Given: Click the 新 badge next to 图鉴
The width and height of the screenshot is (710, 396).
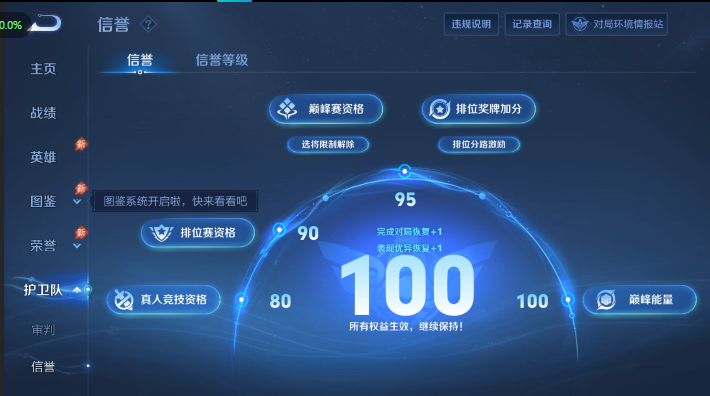Looking at the screenshot, I should tap(81, 188).
